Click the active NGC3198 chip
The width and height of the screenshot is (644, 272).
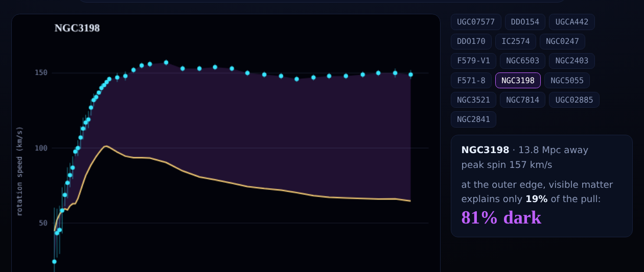(x=518, y=80)
